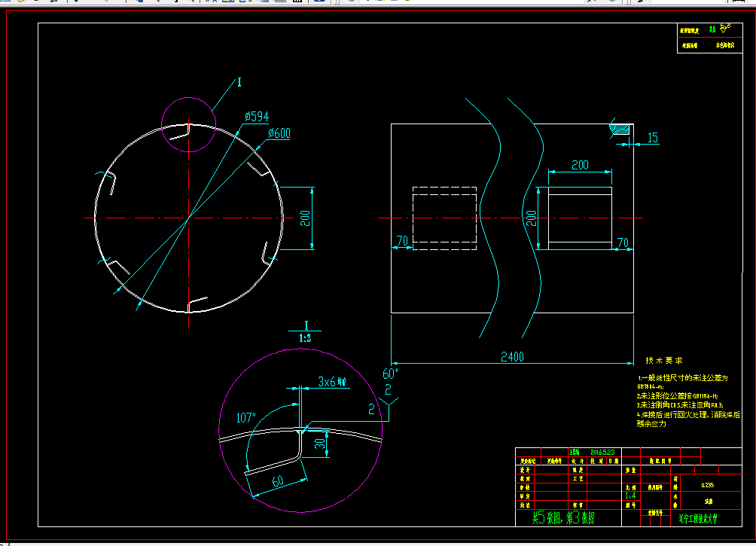Select the small magenta detail circle marked I
The width and height of the screenshot is (756, 546).
[x=188, y=124]
